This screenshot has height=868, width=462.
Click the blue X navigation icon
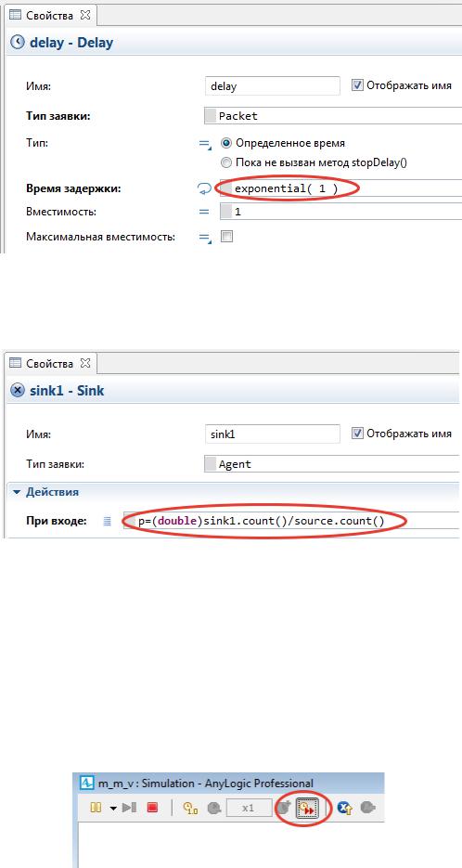click(x=345, y=809)
